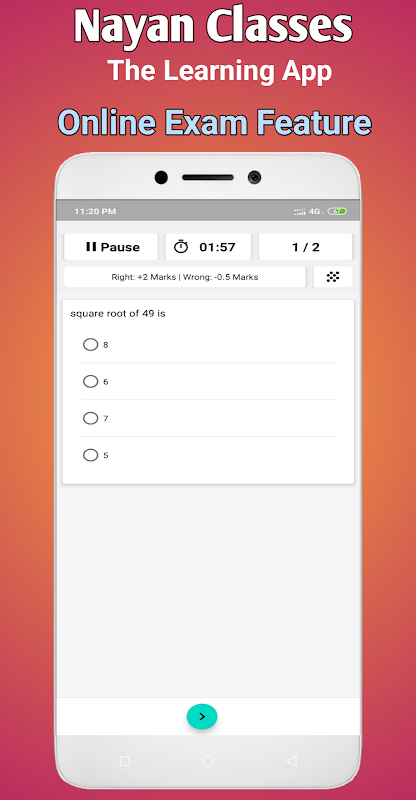Select the radio option 8
416x800 pixels.
[x=90, y=345]
